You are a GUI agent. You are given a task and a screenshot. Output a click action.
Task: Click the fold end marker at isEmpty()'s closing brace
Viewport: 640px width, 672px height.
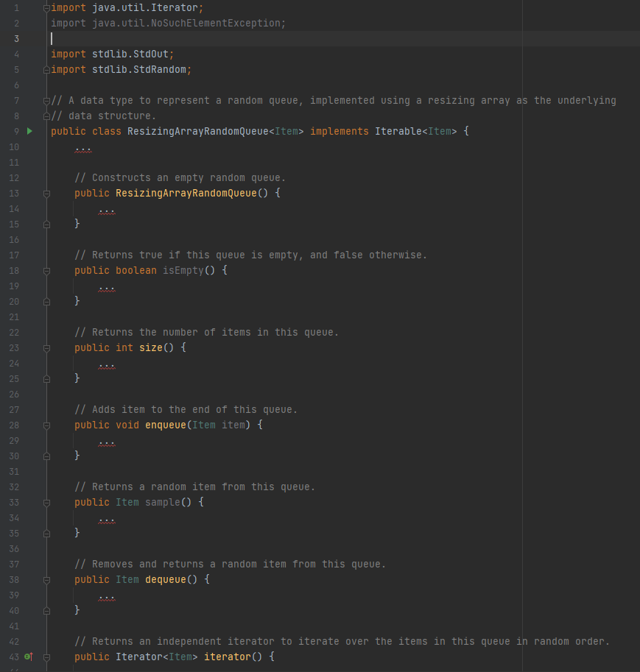(x=46, y=302)
